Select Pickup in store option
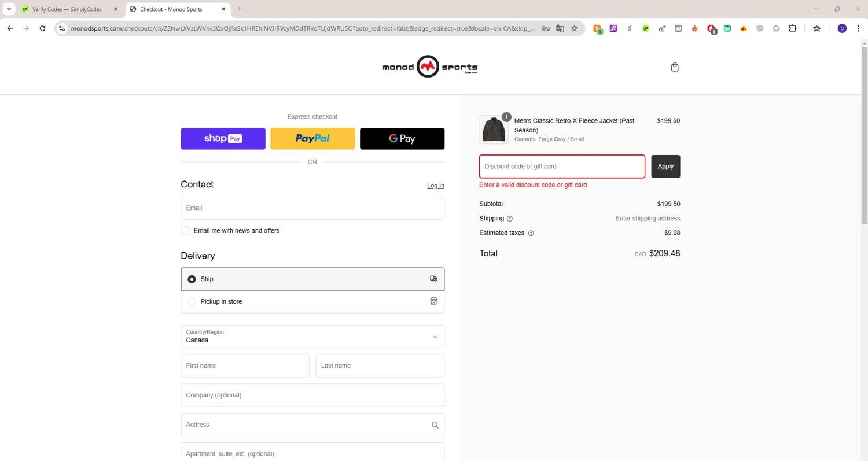Viewport: 868px width, 461px height. [312, 301]
